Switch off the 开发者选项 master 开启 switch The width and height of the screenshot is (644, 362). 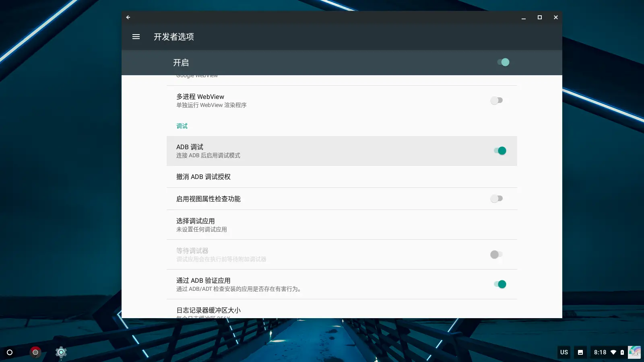[503, 62]
